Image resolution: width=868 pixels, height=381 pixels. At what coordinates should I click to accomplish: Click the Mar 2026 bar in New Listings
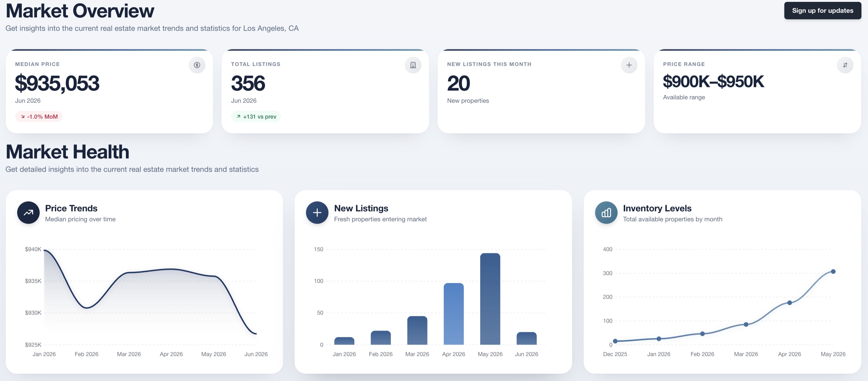click(x=417, y=330)
